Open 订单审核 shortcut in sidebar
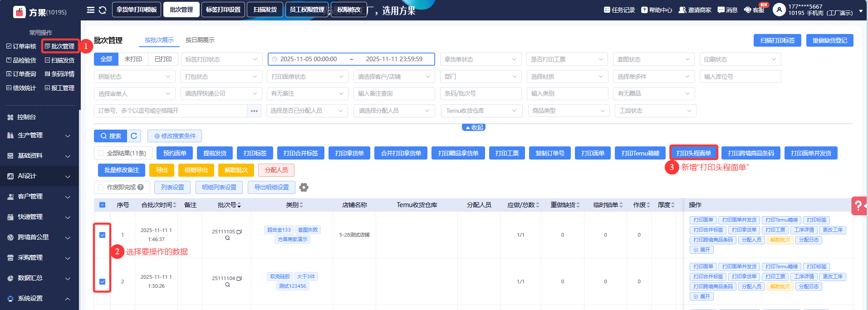Screen dimensions: 868x310 coord(21,46)
